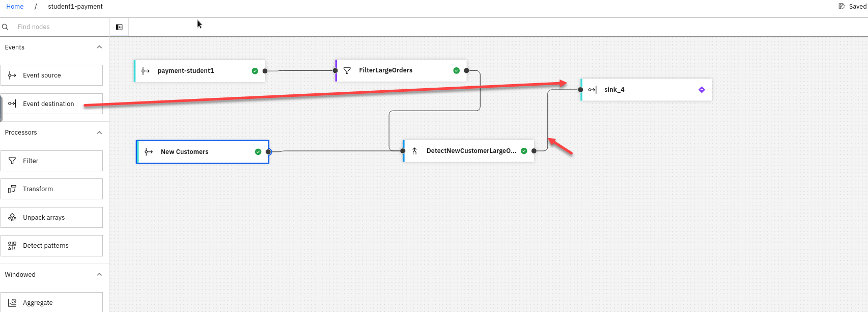Click the Detect patterns icon
The width and height of the screenshot is (868, 312).
pos(12,246)
